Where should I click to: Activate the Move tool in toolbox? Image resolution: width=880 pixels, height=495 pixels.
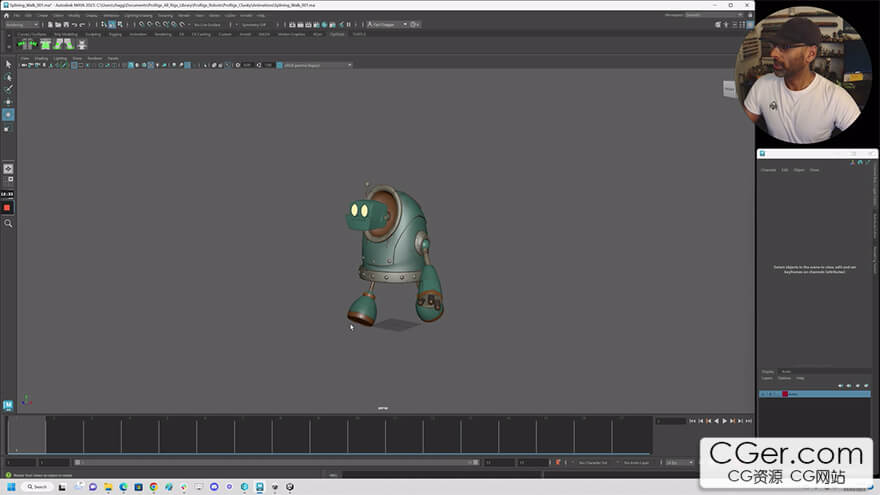pos(8,102)
